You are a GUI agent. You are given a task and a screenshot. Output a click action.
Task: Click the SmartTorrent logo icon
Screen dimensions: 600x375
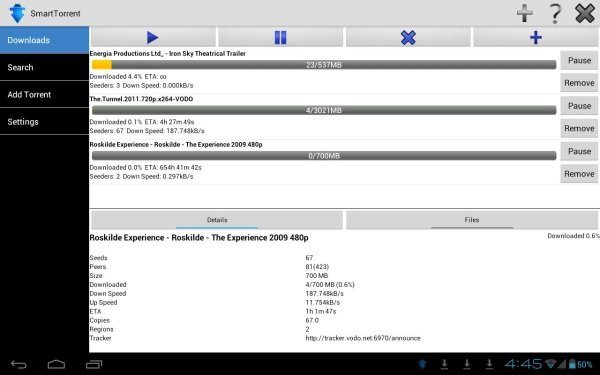[17, 13]
